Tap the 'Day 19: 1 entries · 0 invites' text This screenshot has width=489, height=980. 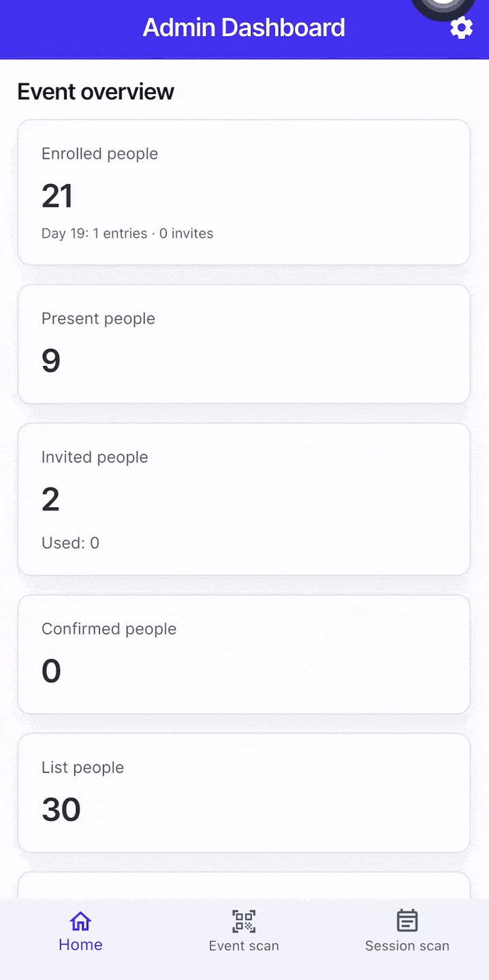[x=127, y=233]
